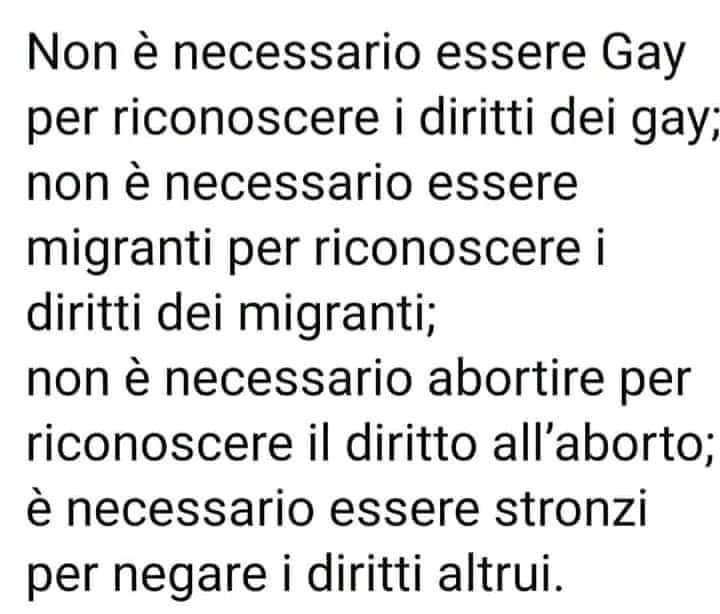Image resolution: width=720 pixels, height=614 pixels.
Task: Click the phrase "all'aborto"
Action: click(x=603, y=443)
